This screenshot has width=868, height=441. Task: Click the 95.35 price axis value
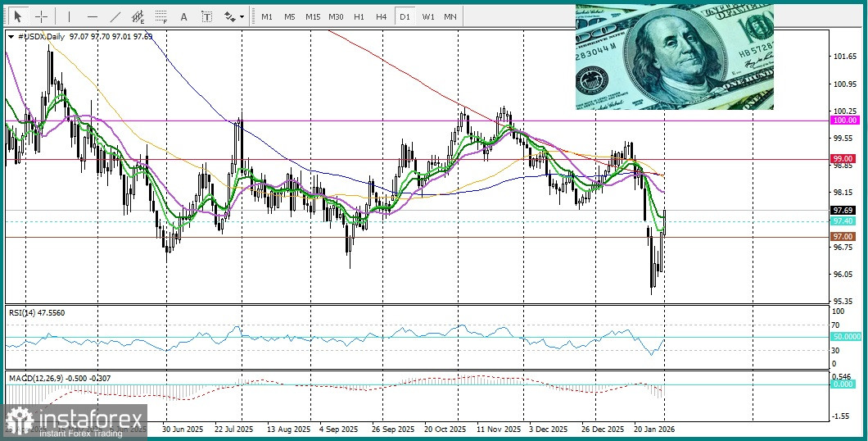843,302
